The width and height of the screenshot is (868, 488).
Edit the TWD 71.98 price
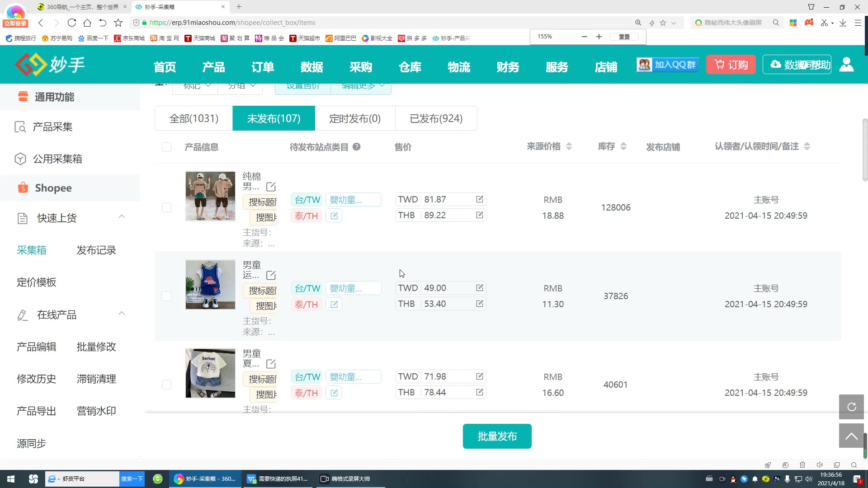click(480, 376)
